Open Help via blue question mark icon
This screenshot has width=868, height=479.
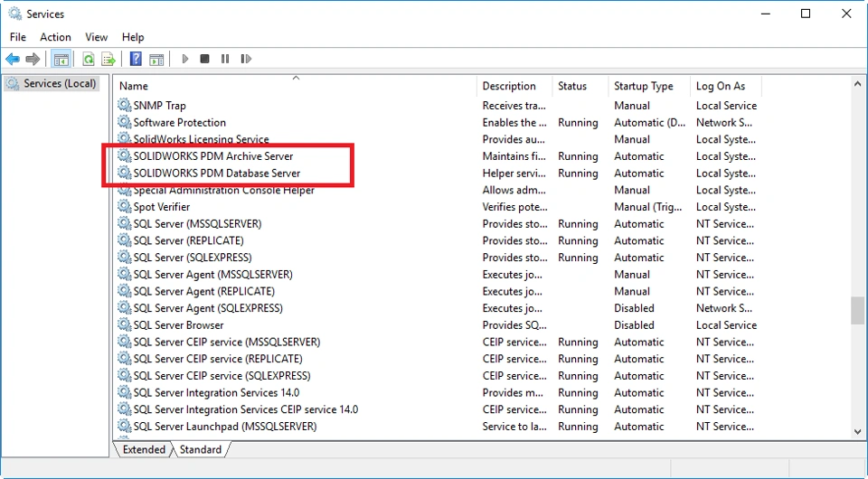[136, 59]
